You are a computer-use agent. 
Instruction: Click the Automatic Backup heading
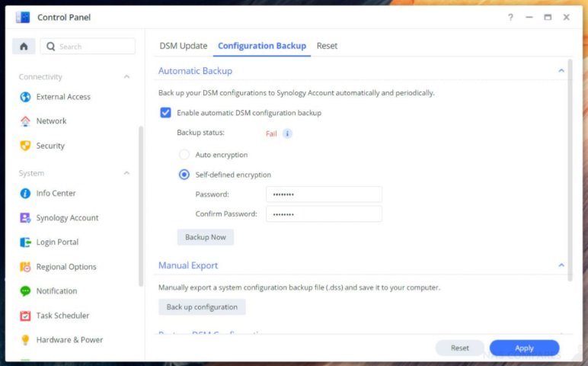pos(195,71)
